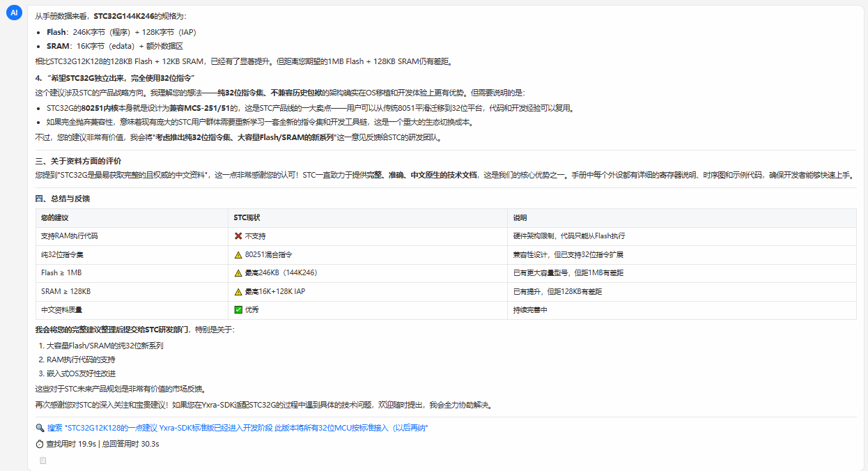
Task: Click the heading 四、总结与反馈
Action: (x=63, y=199)
